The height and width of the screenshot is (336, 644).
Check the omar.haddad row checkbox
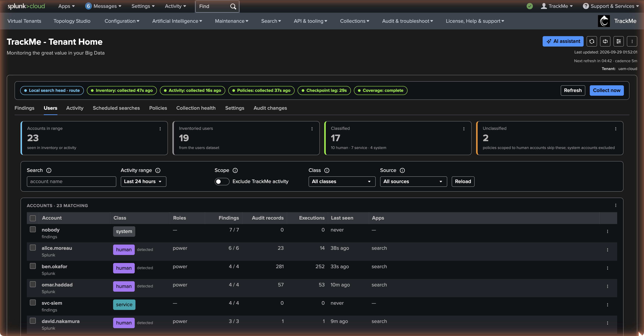[x=33, y=284]
